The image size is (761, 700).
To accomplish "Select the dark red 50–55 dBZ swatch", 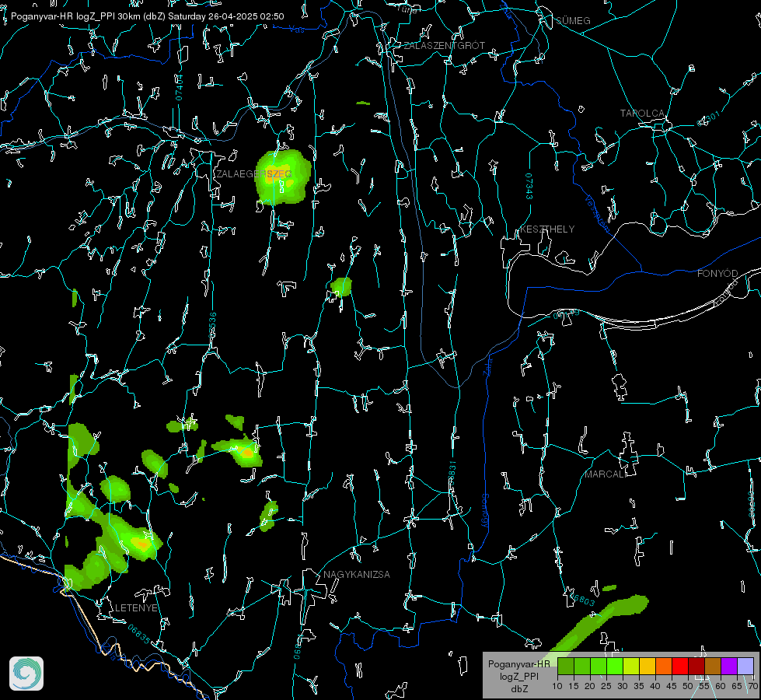I will (x=696, y=666).
